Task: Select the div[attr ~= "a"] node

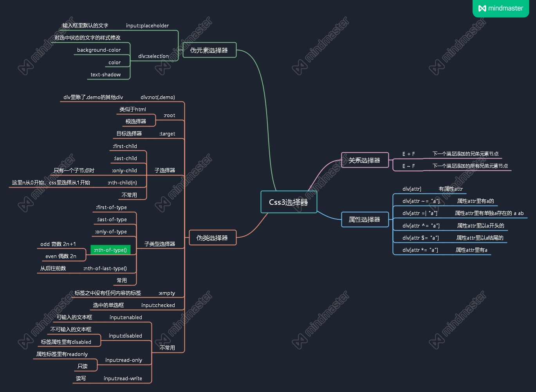Action: pyautogui.click(x=421, y=201)
